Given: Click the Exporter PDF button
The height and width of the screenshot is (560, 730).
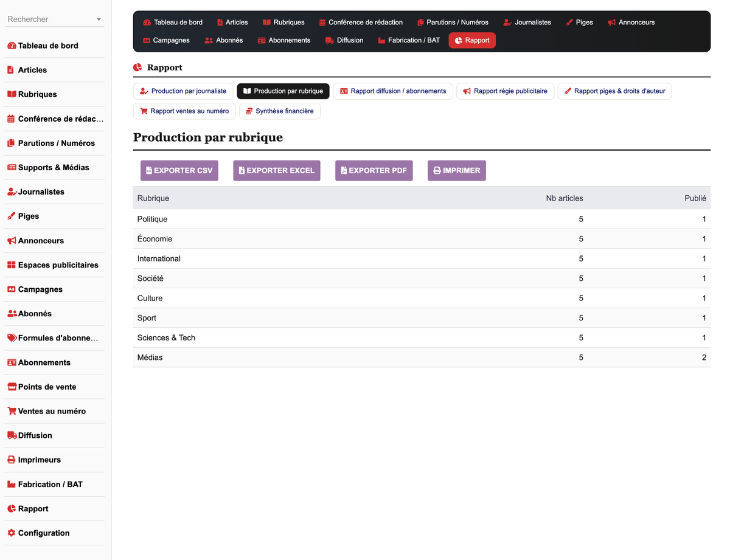Looking at the screenshot, I should 374,170.
